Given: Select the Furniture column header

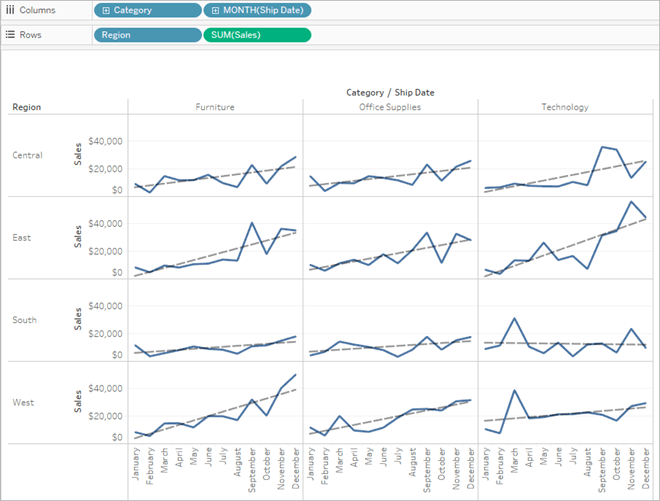Looking at the screenshot, I should click(x=215, y=107).
